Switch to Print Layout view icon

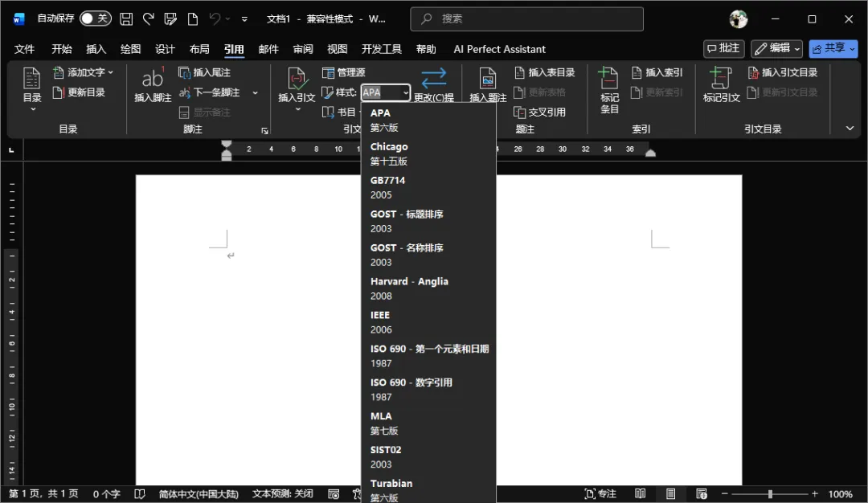click(x=670, y=493)
